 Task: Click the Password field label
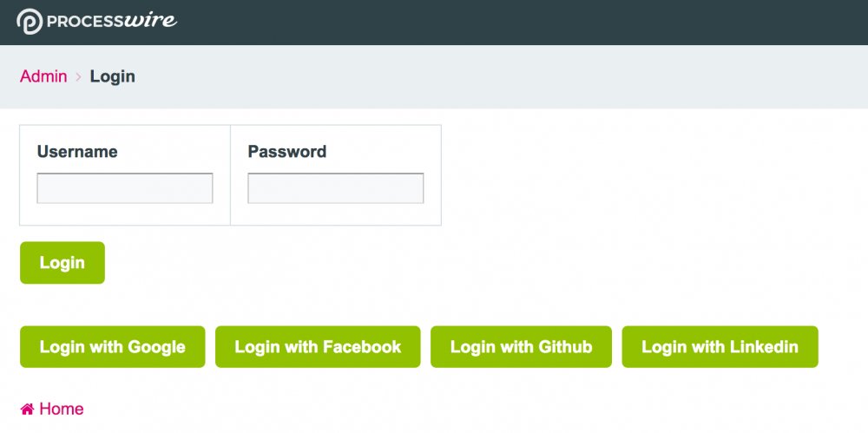(x=287, y=152)
